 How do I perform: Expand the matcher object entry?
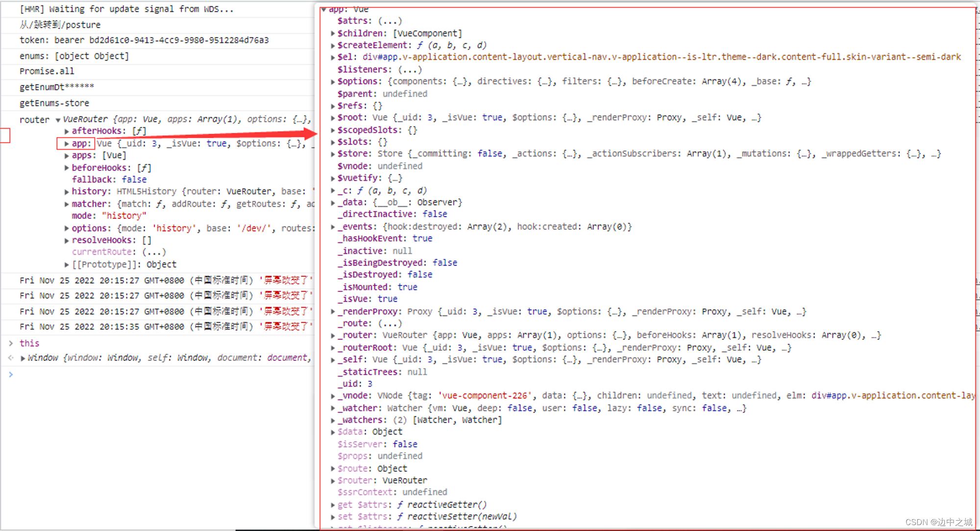[x=67, y=204]
